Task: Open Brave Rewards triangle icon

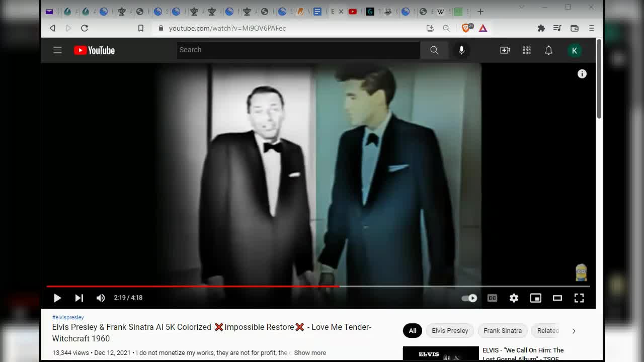Action: (483, 28)
